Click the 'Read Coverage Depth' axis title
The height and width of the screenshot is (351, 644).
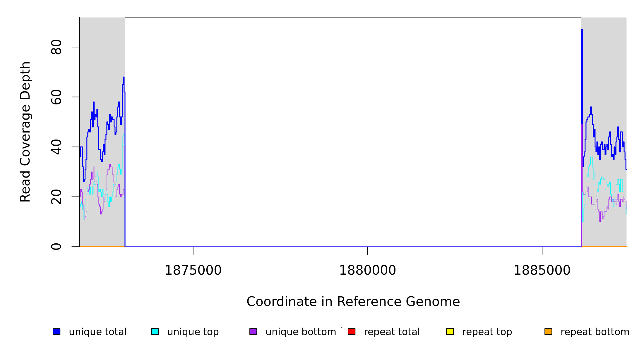click(25, 132)
